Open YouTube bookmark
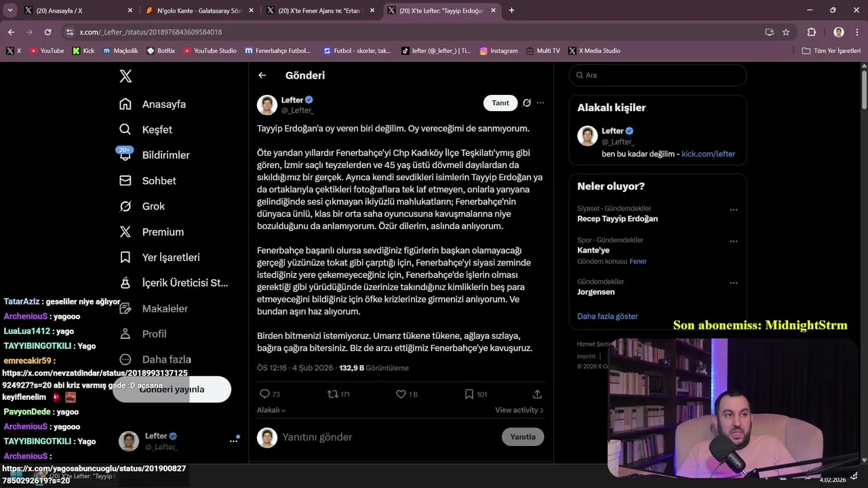 point(47,51)
